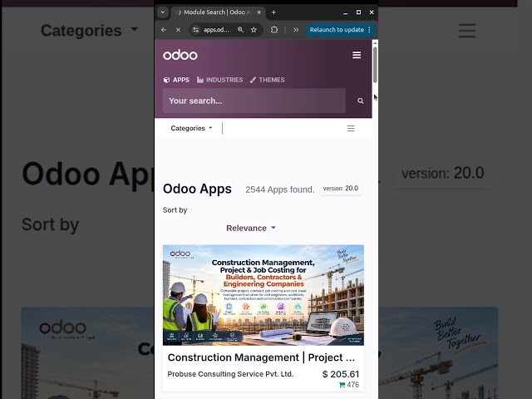Open the Relevance sort dropdown
Viewport: 532px width, 399px height.
pos(251,228)
